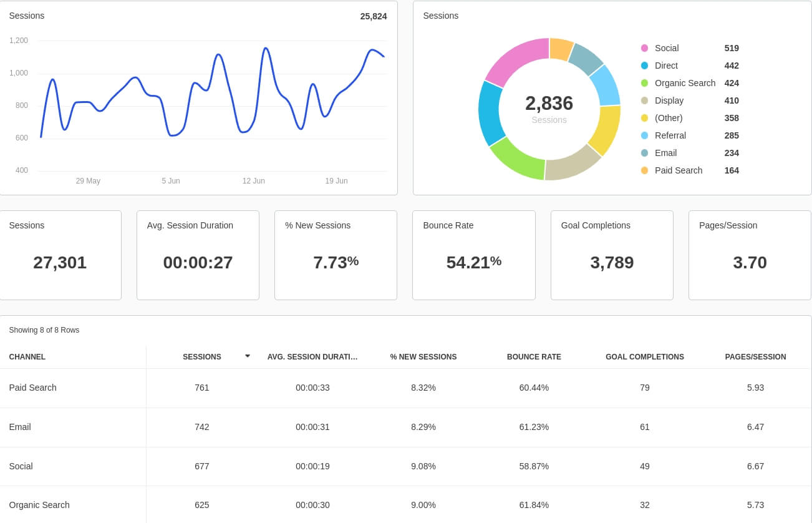Viewport: 812px width, 523px height.
Task: Sort the table by the Bounce Rate header
Action: click(534, 357)
